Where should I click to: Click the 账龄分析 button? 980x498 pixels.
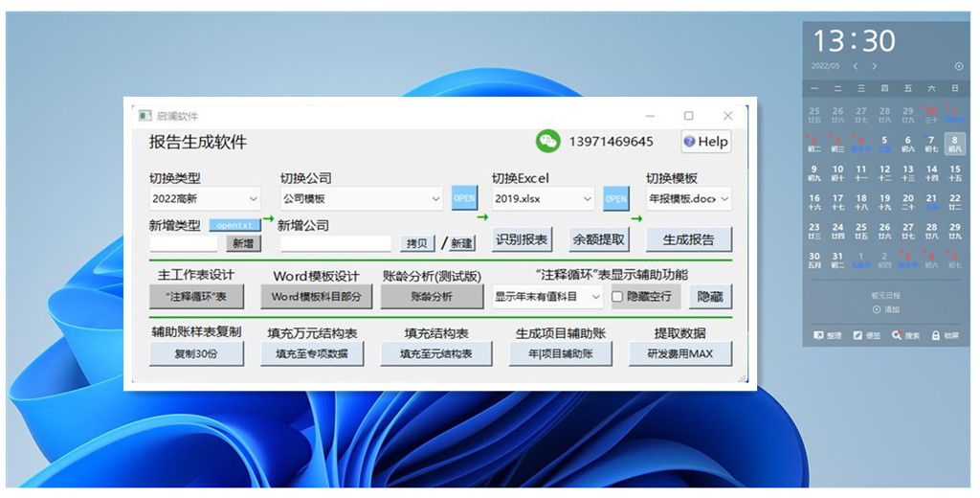tap(431, 297)
